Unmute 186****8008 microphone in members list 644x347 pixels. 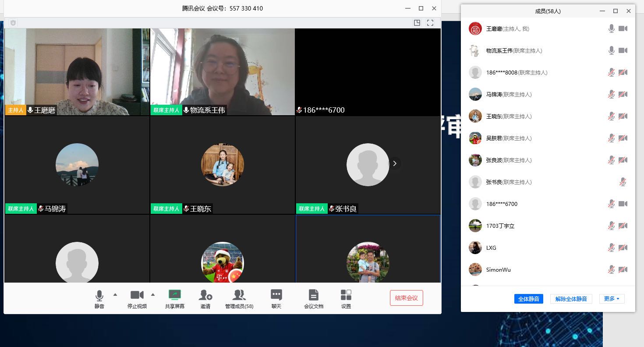tap(612, 72)
